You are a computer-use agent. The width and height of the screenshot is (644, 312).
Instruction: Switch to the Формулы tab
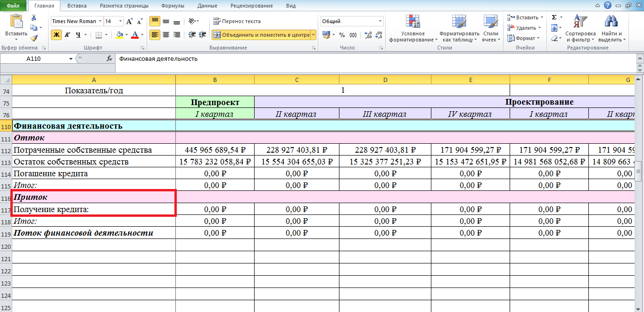click(173, 6)
